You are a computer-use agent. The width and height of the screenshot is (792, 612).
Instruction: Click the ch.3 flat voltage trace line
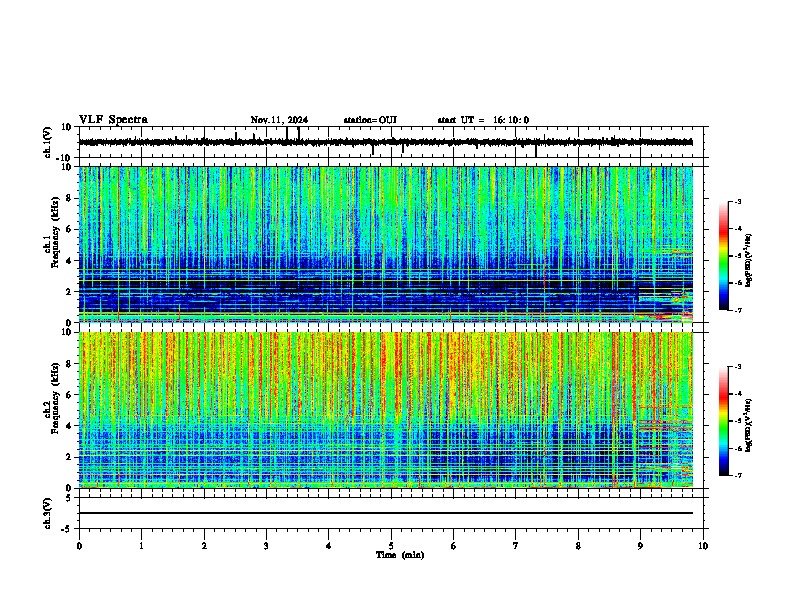pyautogui.click(x=386, y=513)
